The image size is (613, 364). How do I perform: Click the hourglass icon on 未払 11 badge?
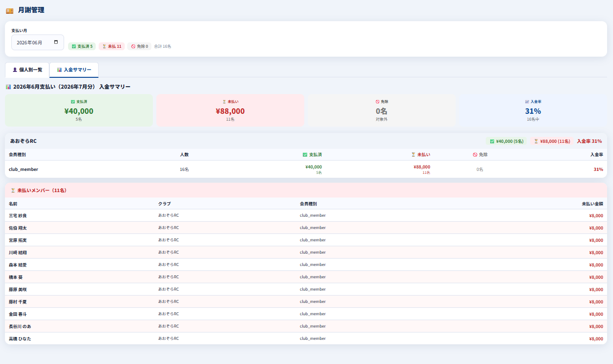104,46
